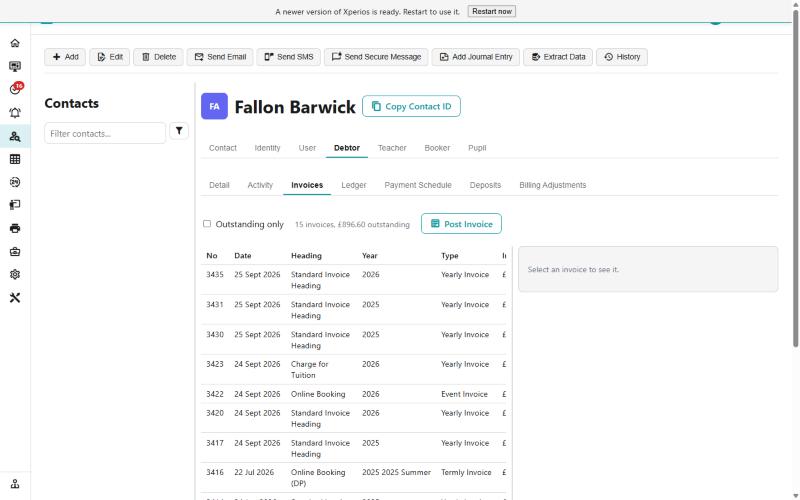Click the Delete toolbar button
The width and height of the screenshot is (800, 500).
pyautogui.click(x=158, y=57)
